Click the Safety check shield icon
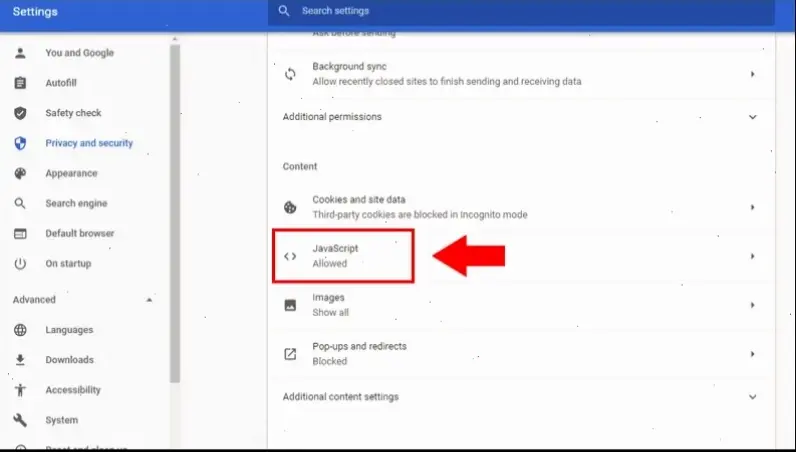The height and width of the screenshot is (452, 796). [x=20, y=113]
